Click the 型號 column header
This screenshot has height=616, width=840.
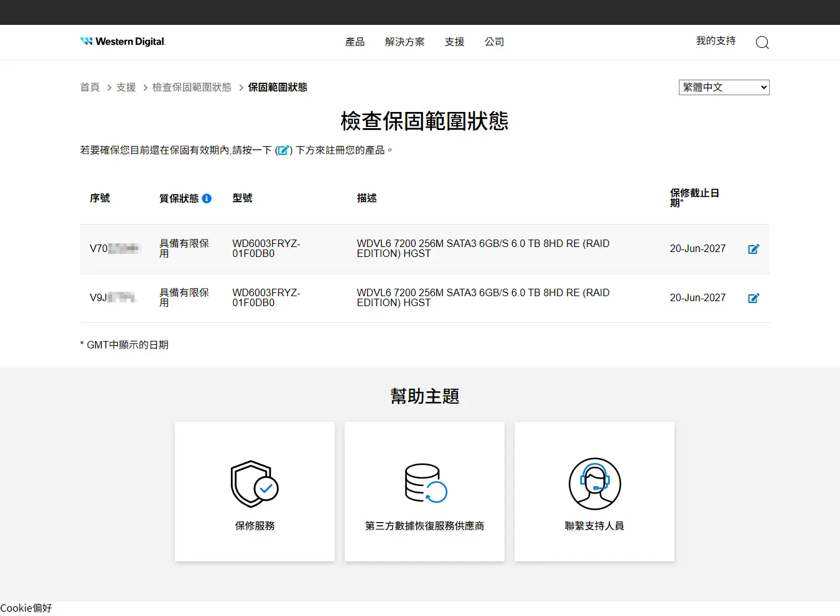[x=242, y=198]
